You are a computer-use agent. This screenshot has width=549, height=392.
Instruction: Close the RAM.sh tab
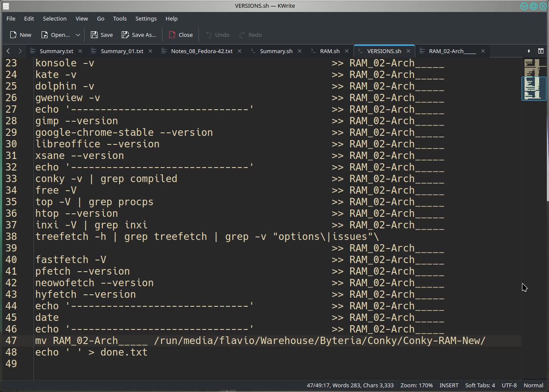[347, 51]
